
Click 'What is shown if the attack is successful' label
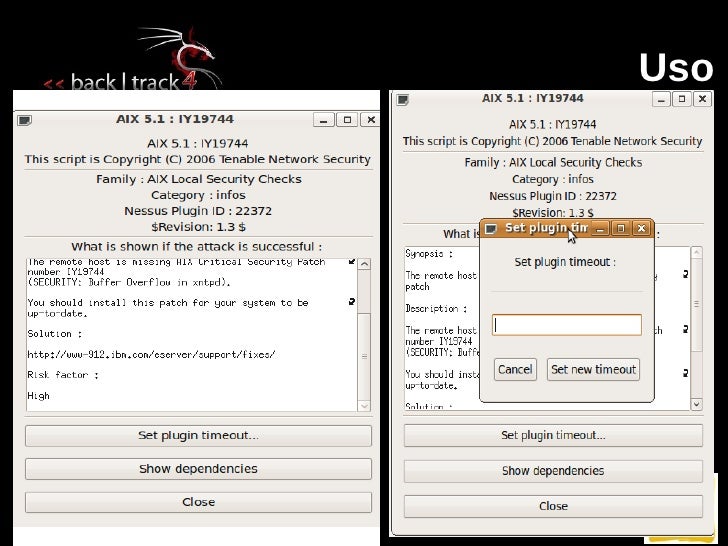coord(196,247)
